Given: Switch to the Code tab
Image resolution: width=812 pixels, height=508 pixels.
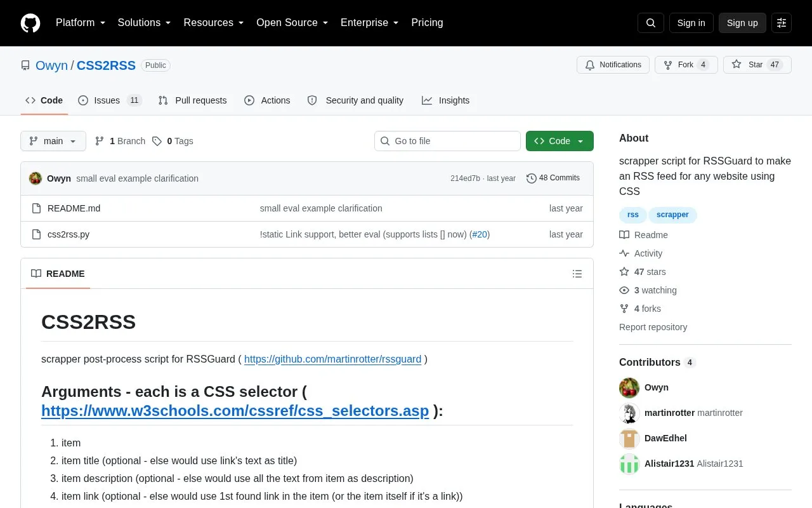Looking at the screenshot, I should 44,100.
